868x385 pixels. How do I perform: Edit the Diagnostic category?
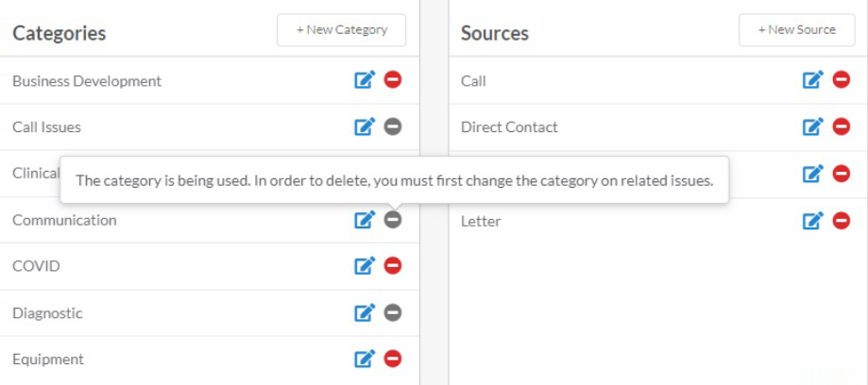pos(365,312)
